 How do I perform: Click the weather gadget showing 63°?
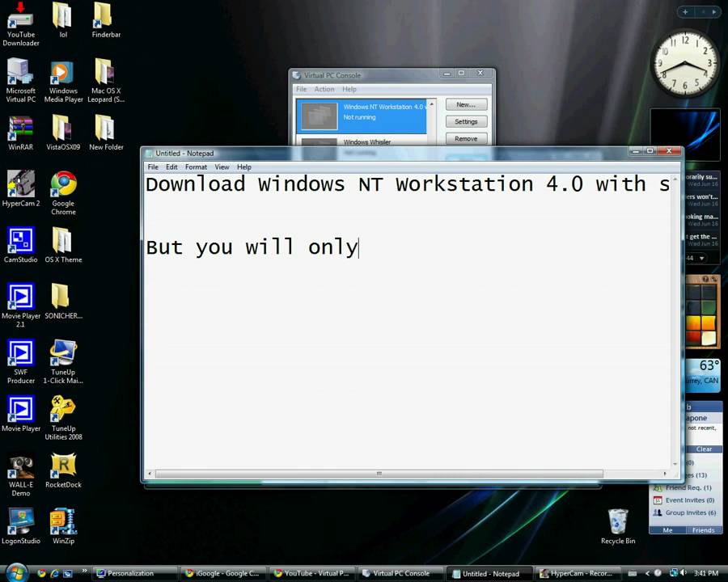click(703, 375)
